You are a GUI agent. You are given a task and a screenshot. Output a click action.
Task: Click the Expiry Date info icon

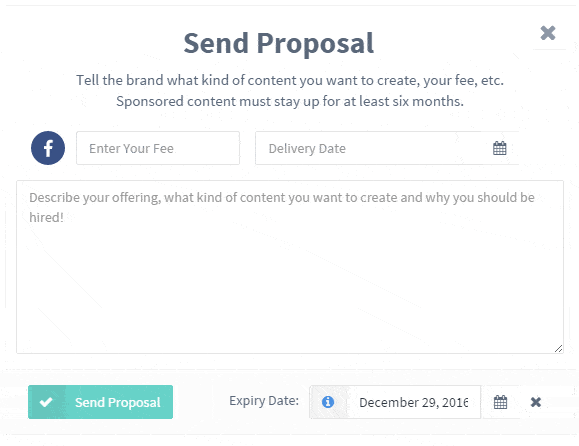click(x=328, y=402)
